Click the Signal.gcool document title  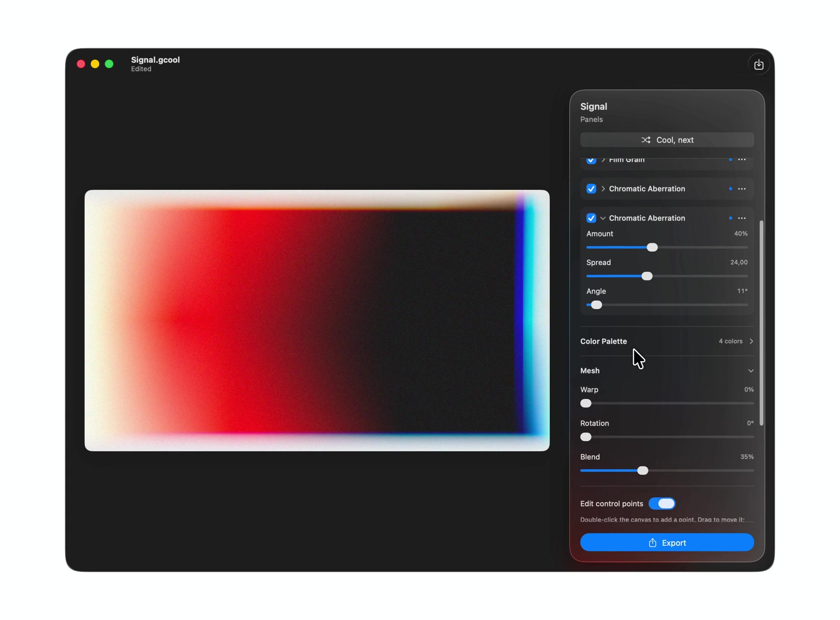[155, 60]
